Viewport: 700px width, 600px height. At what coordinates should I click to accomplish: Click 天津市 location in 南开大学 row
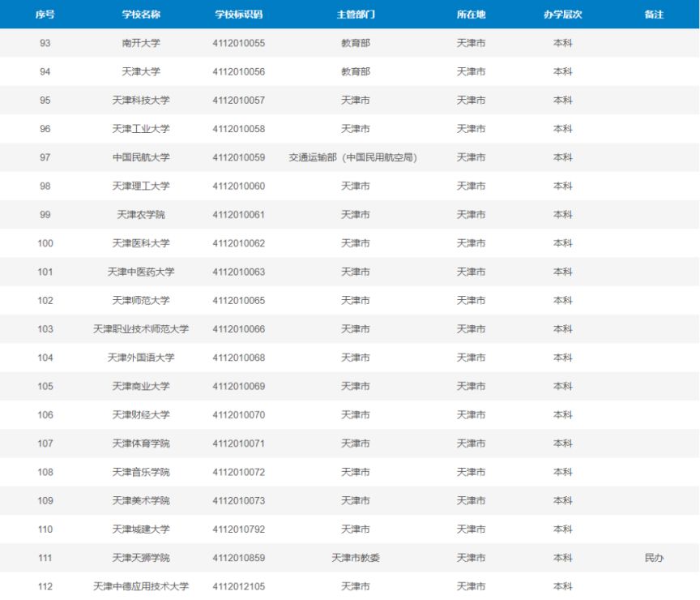471,43
